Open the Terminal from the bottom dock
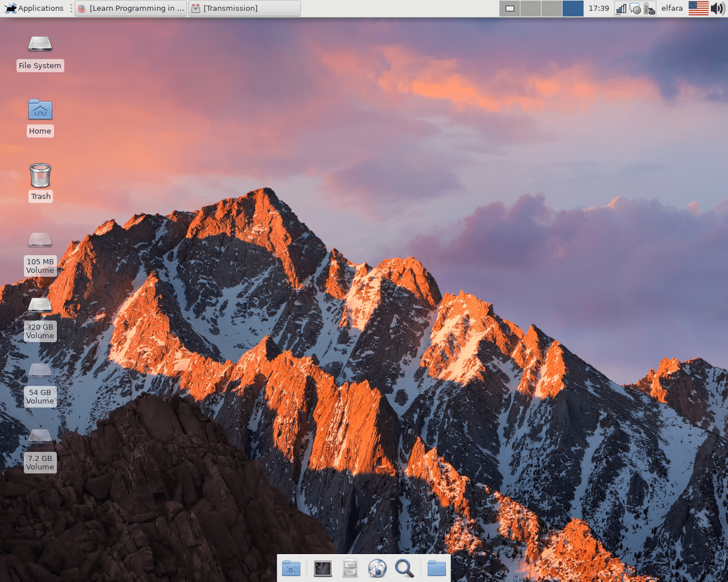 pyautogui.click(x=323, y=568)
